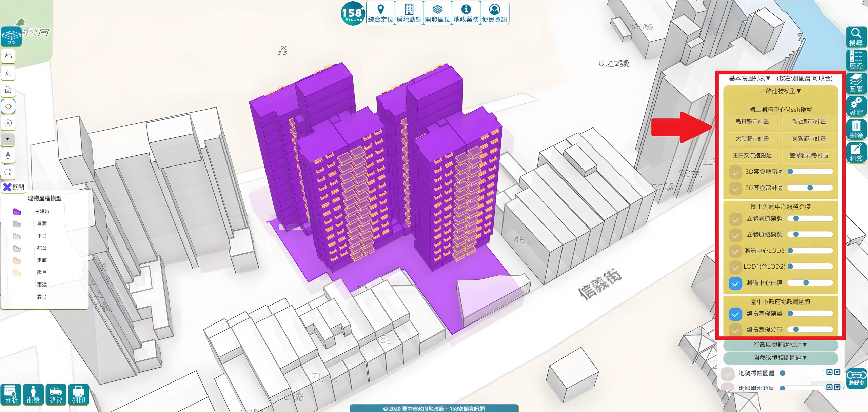Click the sunlight settings icon
The height and width of the screenshot is (412, 868).
(8, 73)
